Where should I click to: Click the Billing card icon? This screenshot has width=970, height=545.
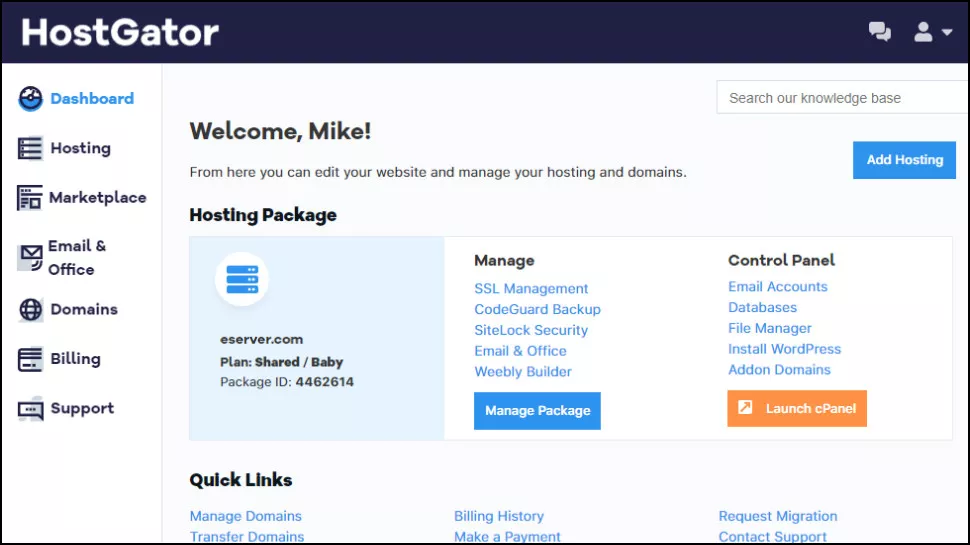(x=30, y=359)
